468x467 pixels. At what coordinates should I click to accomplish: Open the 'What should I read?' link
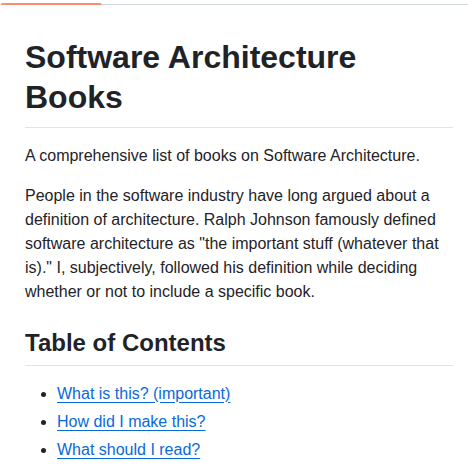coord(129,450)
